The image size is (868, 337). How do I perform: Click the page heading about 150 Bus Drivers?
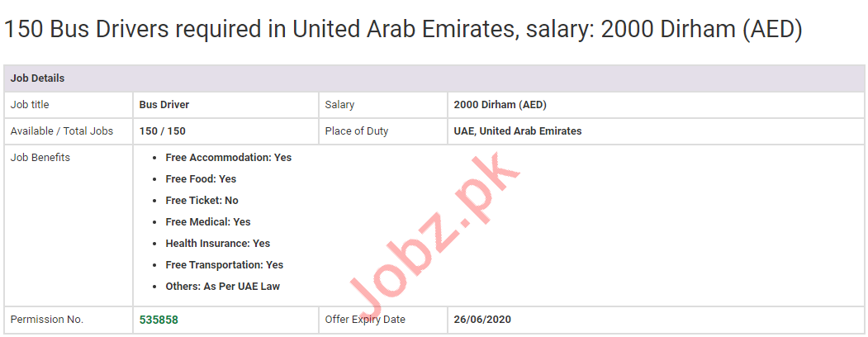(x=403, y=31)
